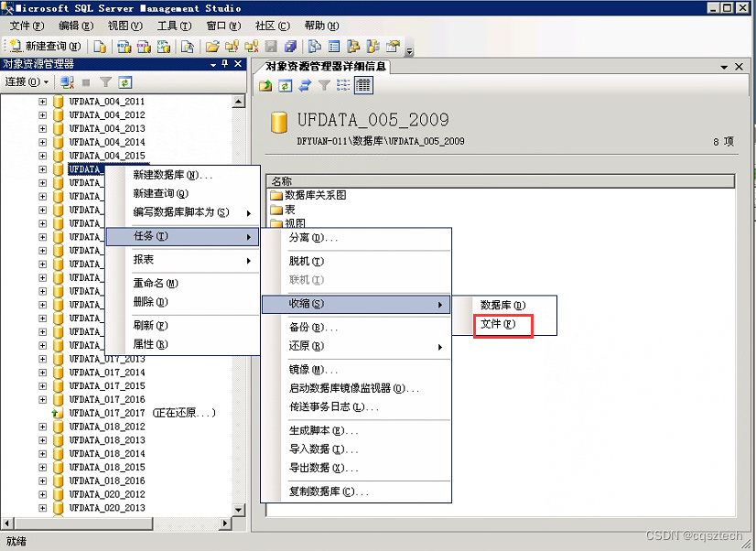Go up one level in details pane

tap(265, 86)
